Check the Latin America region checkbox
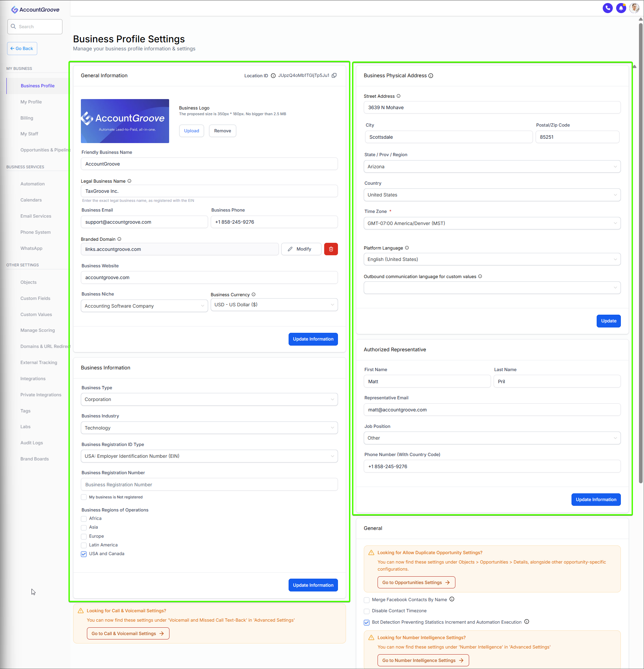 click(x=84, y=545)
